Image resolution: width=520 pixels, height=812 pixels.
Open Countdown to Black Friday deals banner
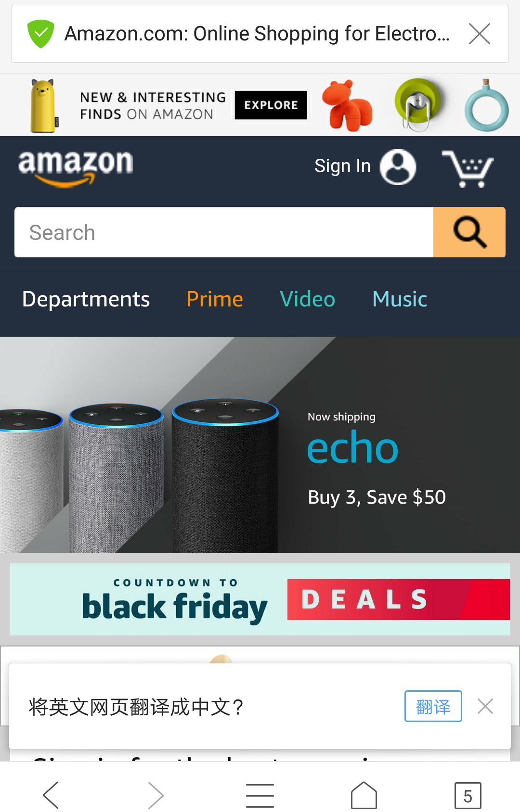[260, 599]
